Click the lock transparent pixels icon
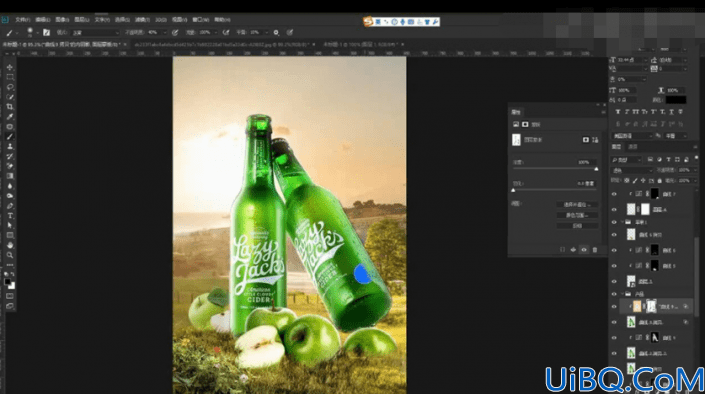 pyautogui.click(x=627, y=180)
